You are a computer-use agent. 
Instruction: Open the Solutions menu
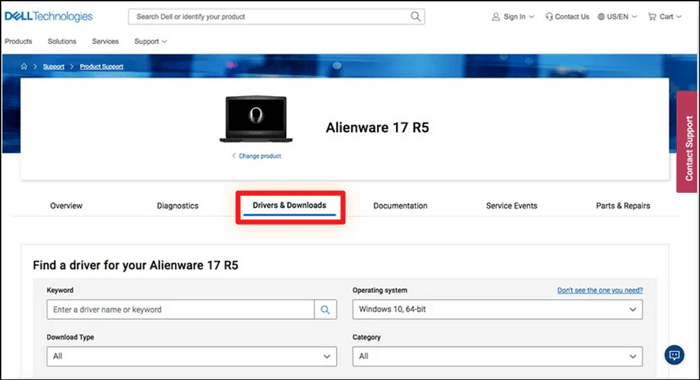[x=62, y=41]
